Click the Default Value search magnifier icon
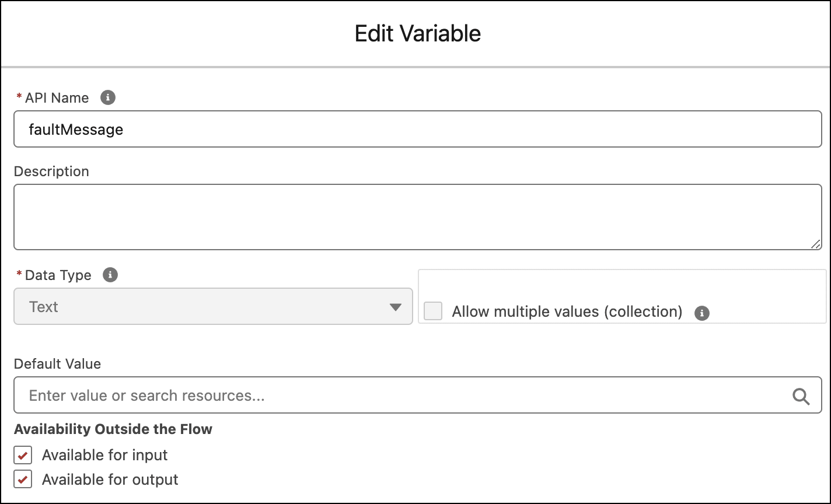The image size is (831, 504). coord(801,396)
